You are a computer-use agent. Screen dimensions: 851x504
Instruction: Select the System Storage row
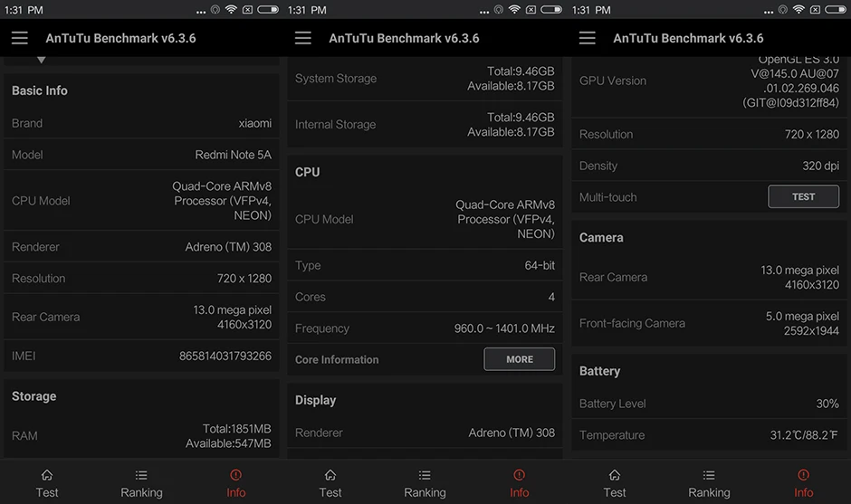[x=425, y=79]
